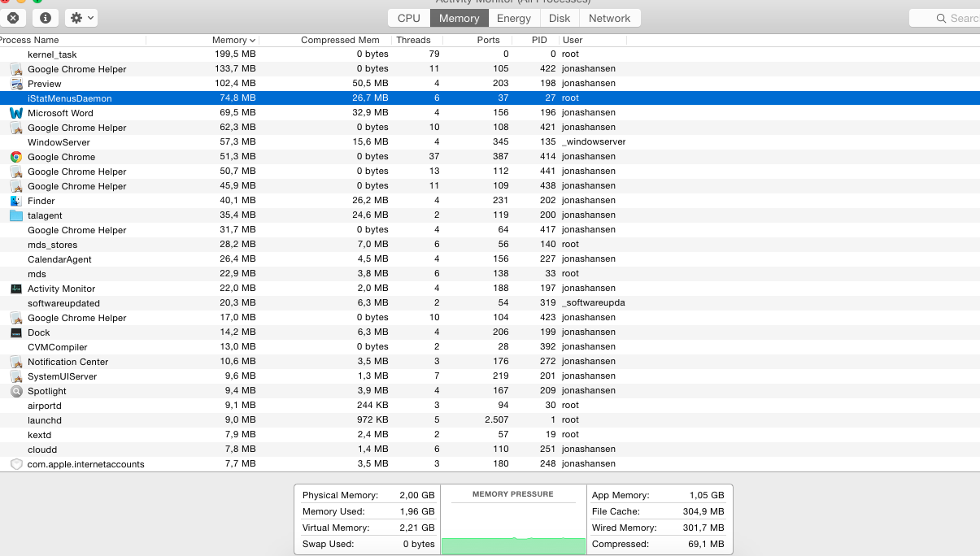Click the com.apple.internetaccounts shield icon
The image size is (980, 556).
click(x=16, y=464)
